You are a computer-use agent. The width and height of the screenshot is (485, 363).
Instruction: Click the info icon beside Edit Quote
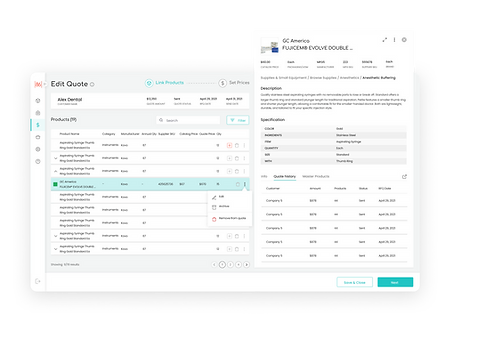[x=92, y=85]
